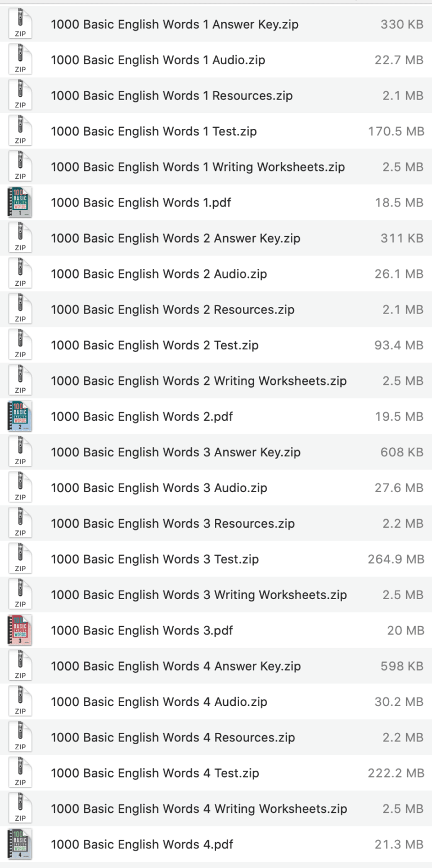Screen dimensions: 432x868
Task: Select the ZIP icon beside 1000 Basic English Words 2 Resources
Action: click(21, 309)
